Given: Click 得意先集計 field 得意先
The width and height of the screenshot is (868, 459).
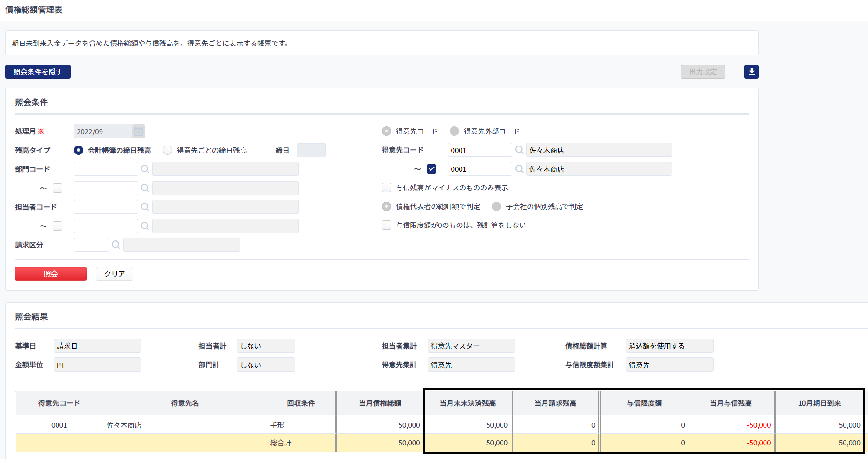Looking at the screenshot, I should [x=471, y=364].
